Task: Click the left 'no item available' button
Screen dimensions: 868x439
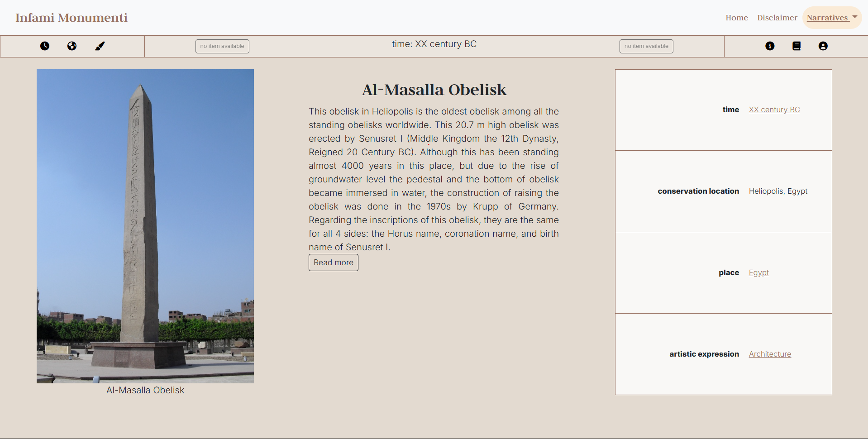Action: (x=222, y=46)
